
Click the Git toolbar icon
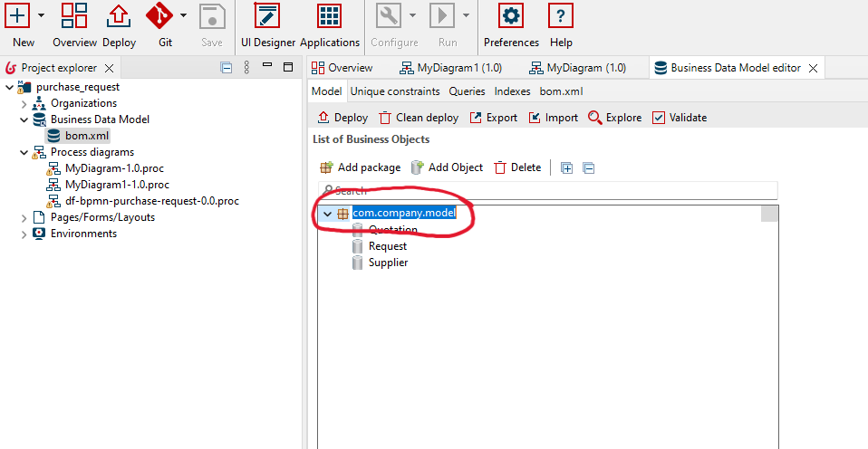coord(160,14)
